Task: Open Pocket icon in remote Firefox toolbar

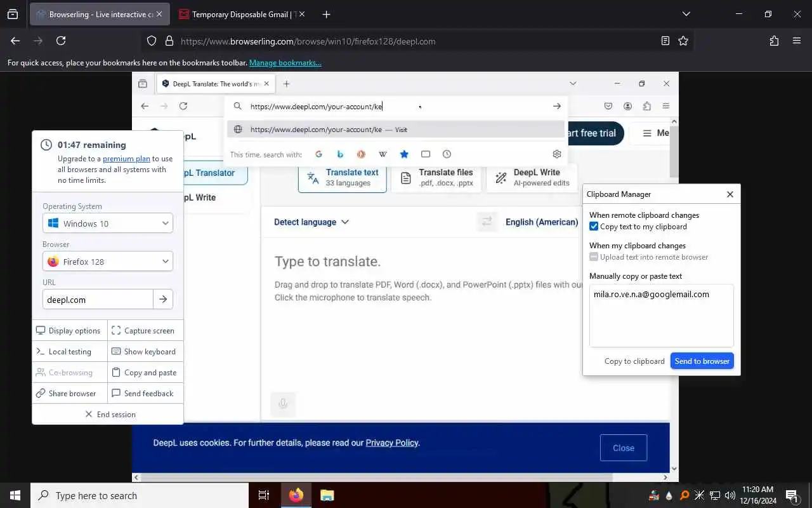Action: [608, 106]
